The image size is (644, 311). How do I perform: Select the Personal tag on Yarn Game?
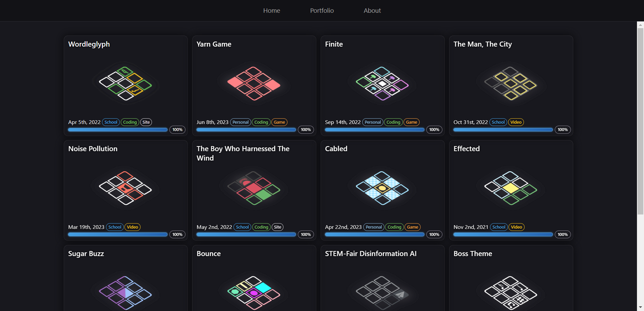(x=240, y=122)
